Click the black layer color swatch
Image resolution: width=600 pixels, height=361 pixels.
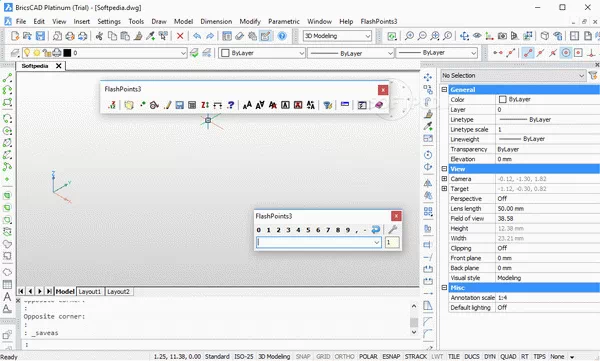point(67,53)
